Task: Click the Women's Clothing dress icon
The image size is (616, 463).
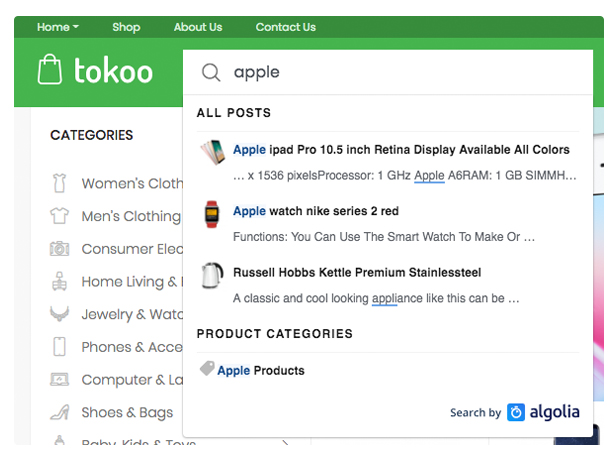Action: coord(60,183)
